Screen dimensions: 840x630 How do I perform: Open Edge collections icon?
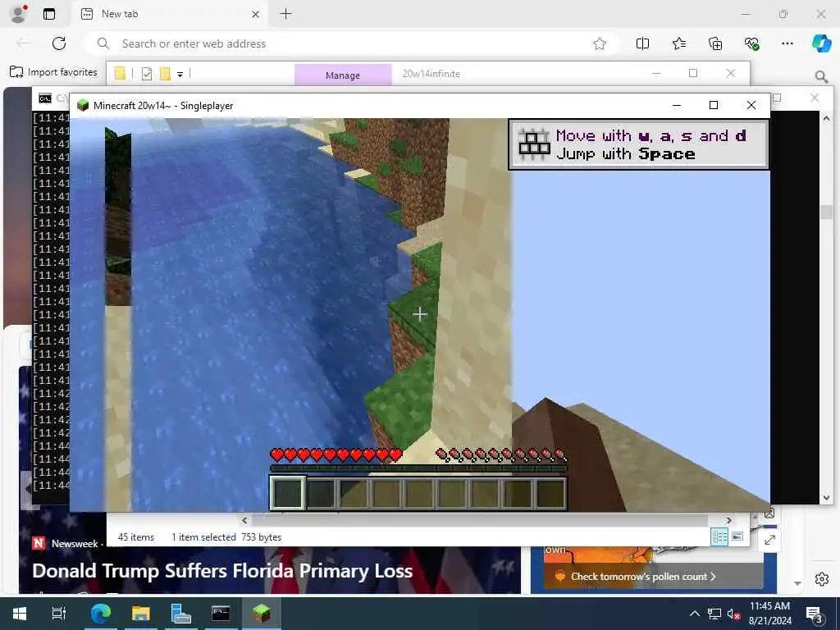[x=715, y=44]
